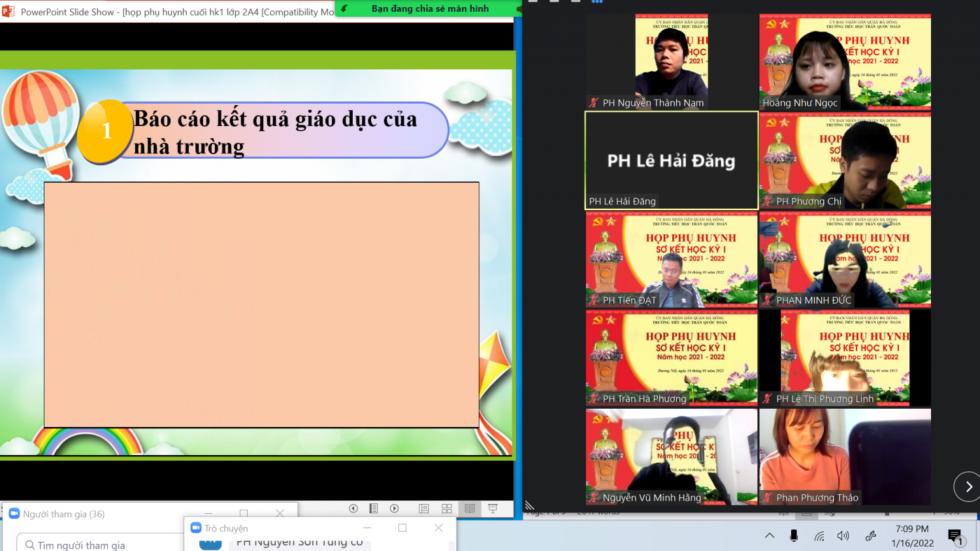This screenshot has height=551, width=980.
Task: Click the peach content box on slide
Action: [x=261, y=305]
